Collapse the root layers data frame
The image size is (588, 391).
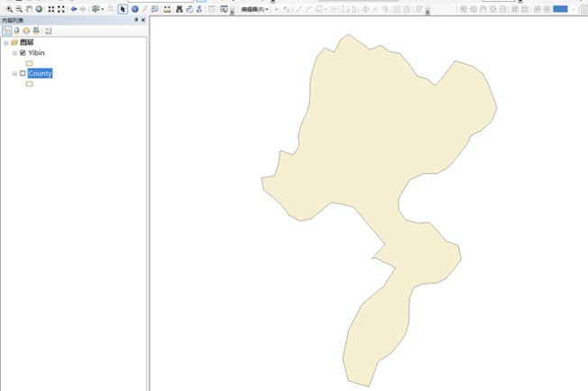[6, 42]
